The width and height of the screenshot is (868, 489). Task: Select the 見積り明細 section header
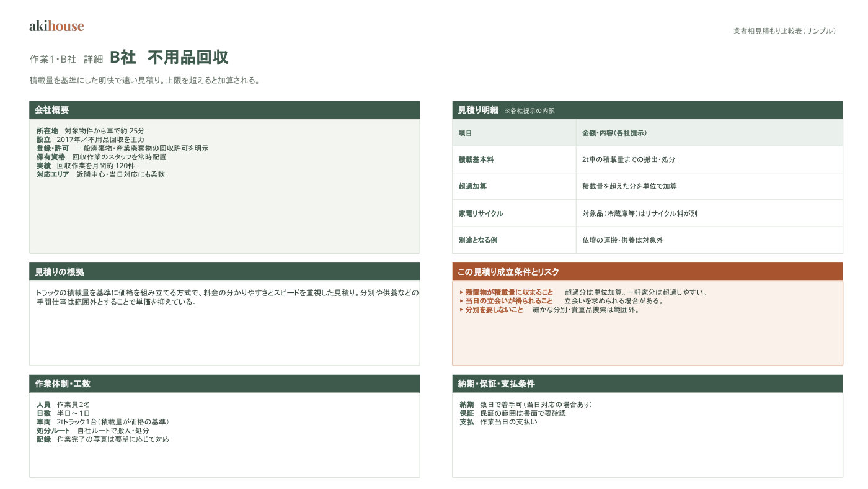(647, 110)
